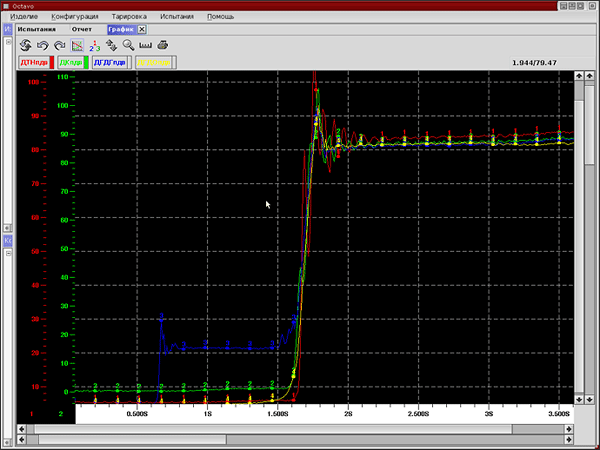The image size is (600, 450).
Task: Toggle the chart grid display icon
Action: pyautogui.click(x=77, y=45)
